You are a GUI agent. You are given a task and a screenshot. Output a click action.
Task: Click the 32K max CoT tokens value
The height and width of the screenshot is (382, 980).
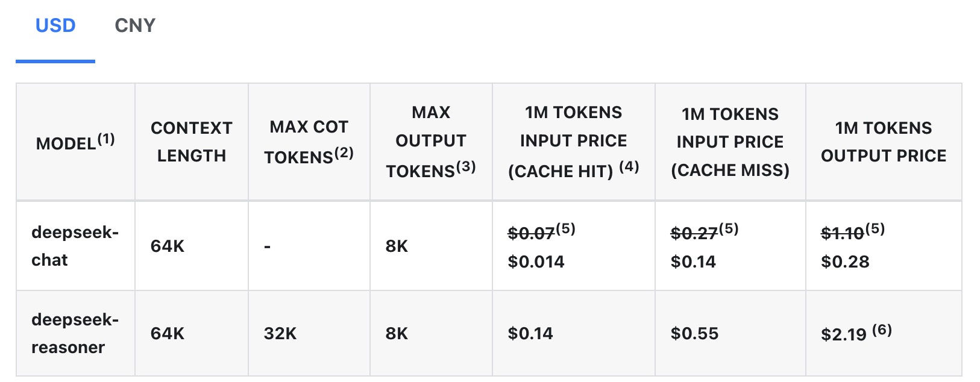point(280,333)
